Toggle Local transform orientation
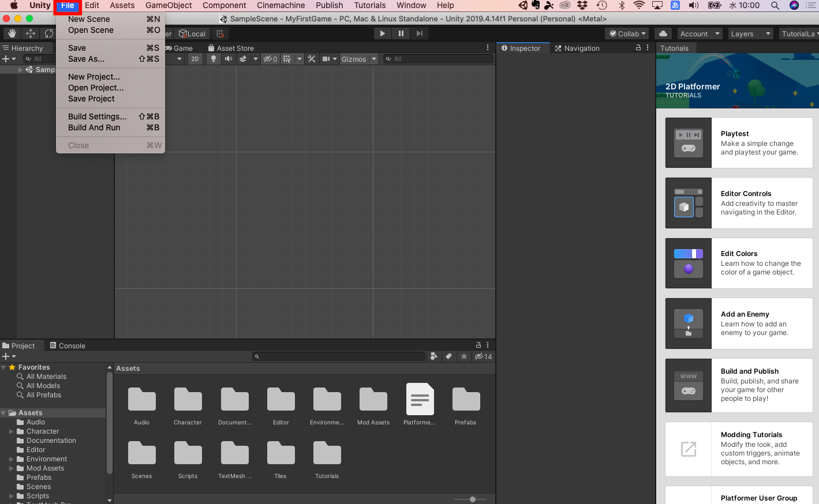 click(x=192, y=33)
